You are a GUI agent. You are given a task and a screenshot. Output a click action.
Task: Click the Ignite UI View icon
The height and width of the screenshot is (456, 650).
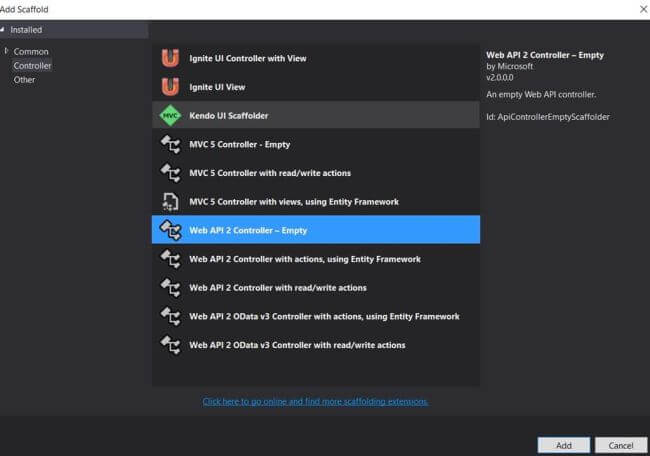click(x=170, y=87)
